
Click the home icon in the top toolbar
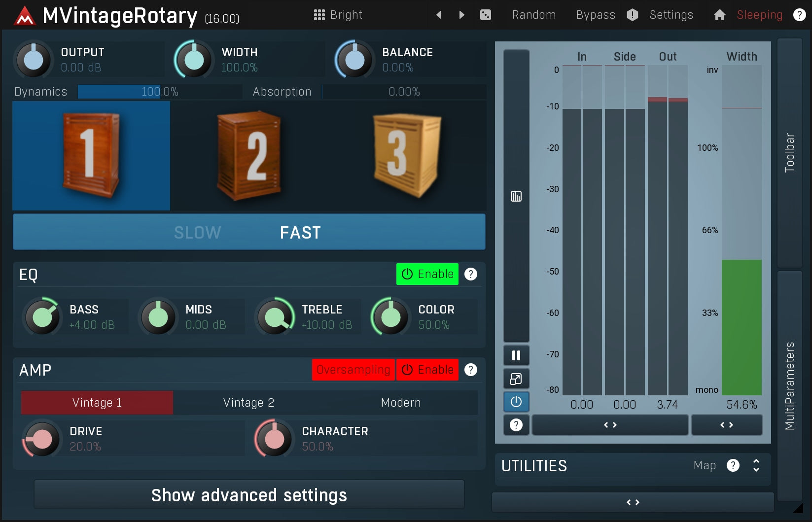719,14
